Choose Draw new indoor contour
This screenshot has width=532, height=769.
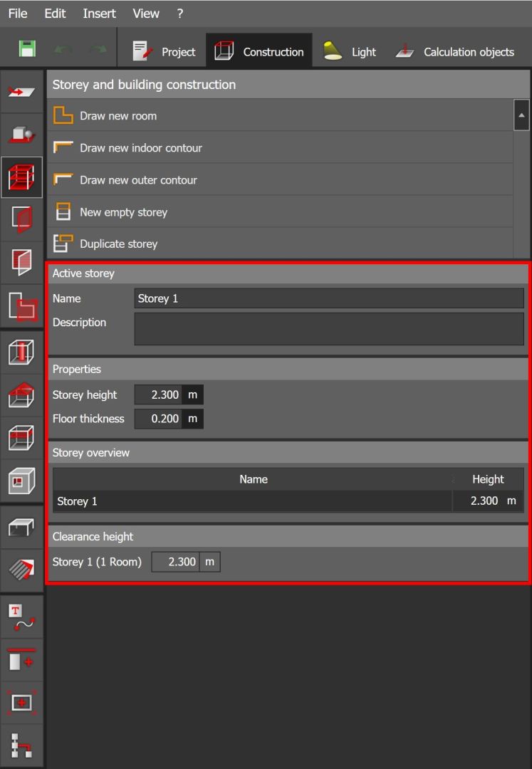click(280, 147)
